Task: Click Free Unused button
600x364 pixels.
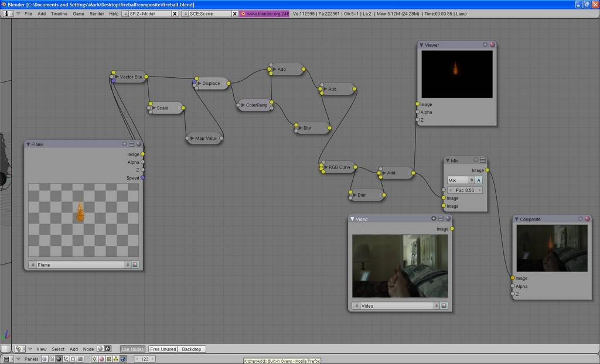Action: click(x=163, y=349)
